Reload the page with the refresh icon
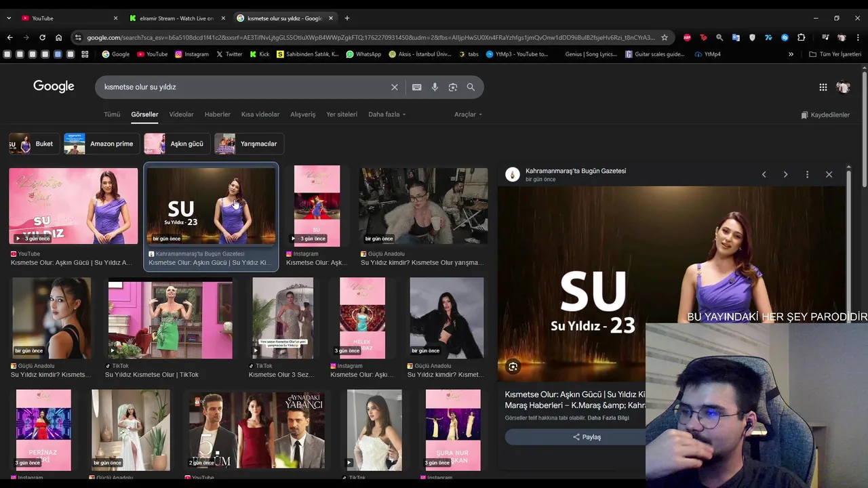This screenshot has height=488, width=868. [x=42, y=37]
